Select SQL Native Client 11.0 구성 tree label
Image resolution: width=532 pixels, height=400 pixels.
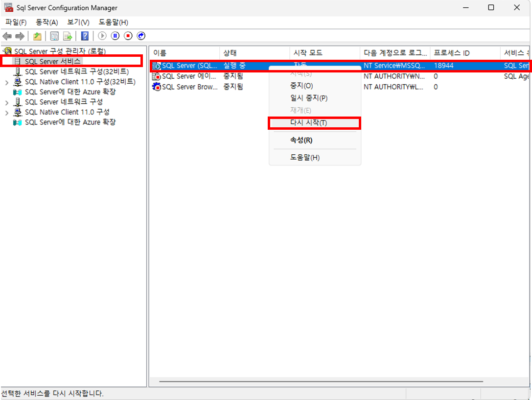[x=67, y=112]
